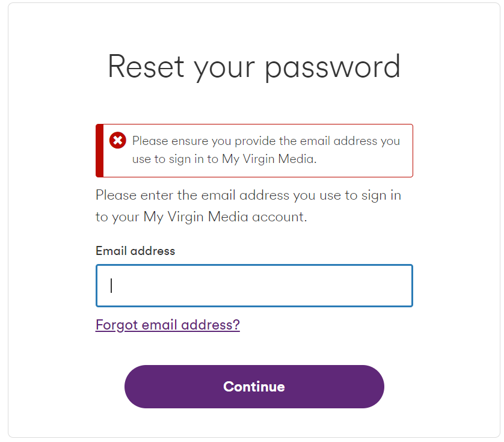Select the error glyph beside the warning message
The height and width of the screenshot is (442, 504).
tap(117, 140)
